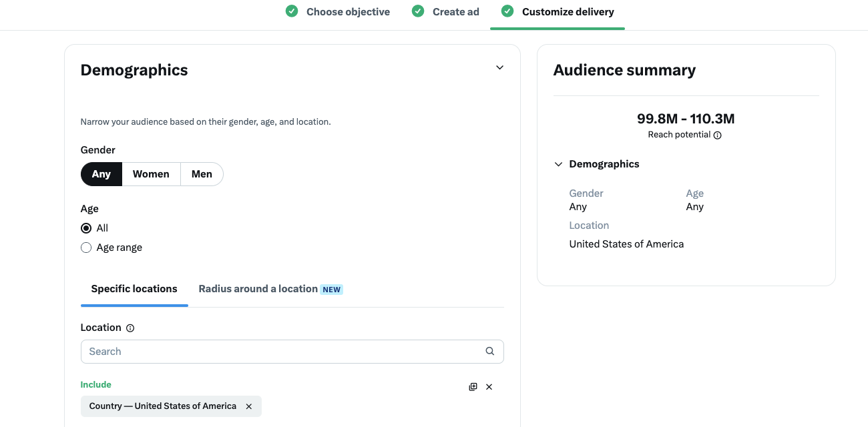Toggle gender targeting to Women

click(x=151, y=173)
